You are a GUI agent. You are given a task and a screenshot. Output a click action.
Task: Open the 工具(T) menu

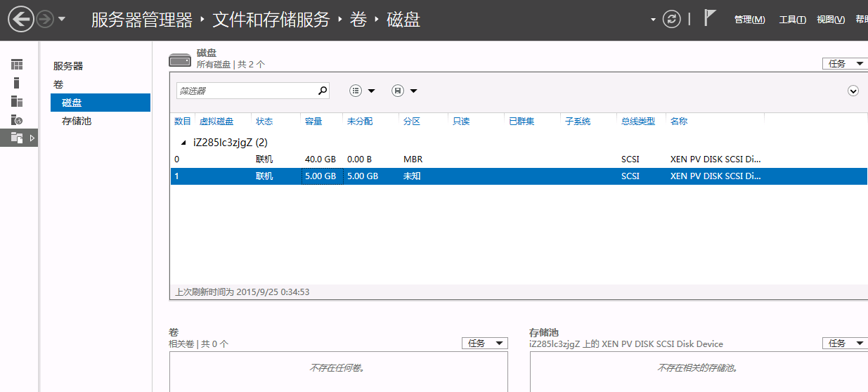tap(792, 20)
